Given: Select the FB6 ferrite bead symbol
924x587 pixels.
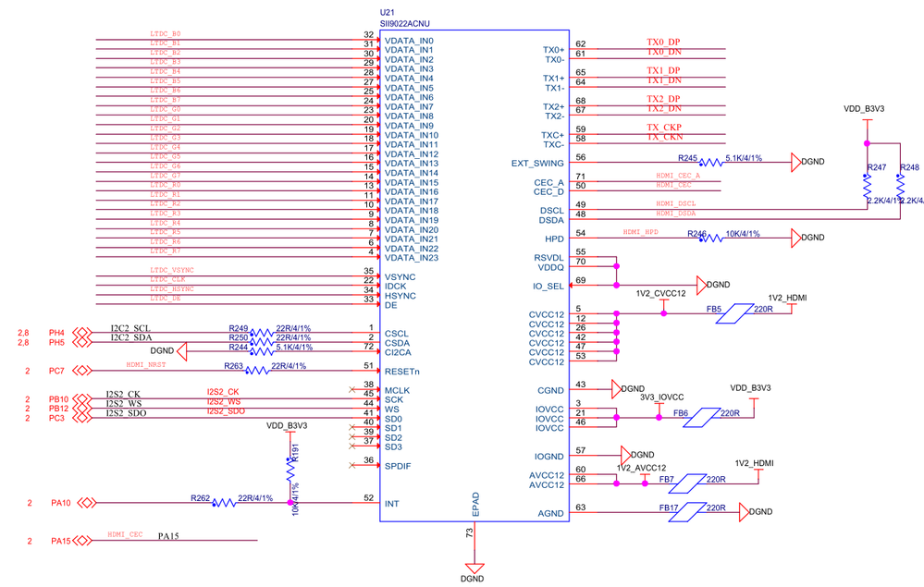Looking at the screenshot, I should 701,418.
